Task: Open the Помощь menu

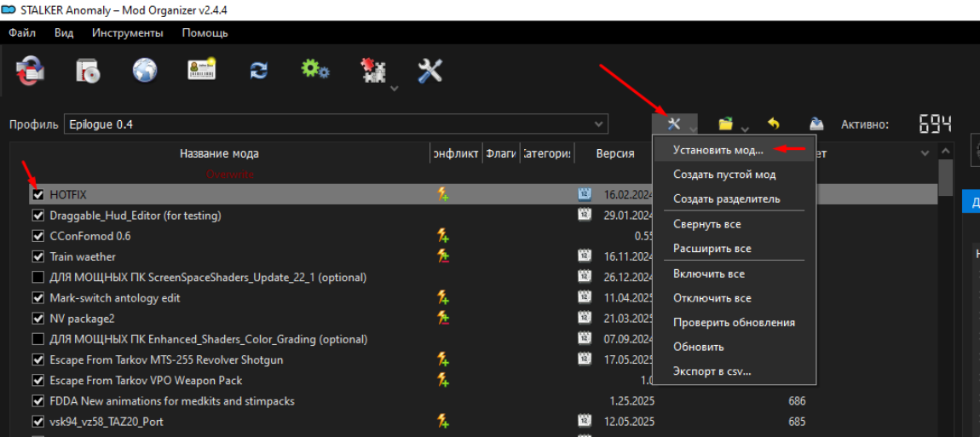Action: [205, 33]
